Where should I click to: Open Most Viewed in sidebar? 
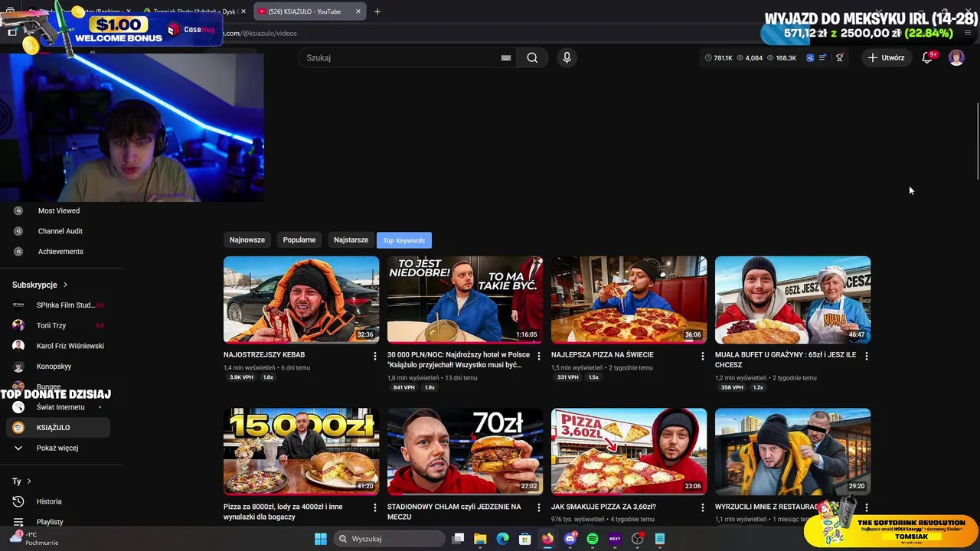coord(58,210)
